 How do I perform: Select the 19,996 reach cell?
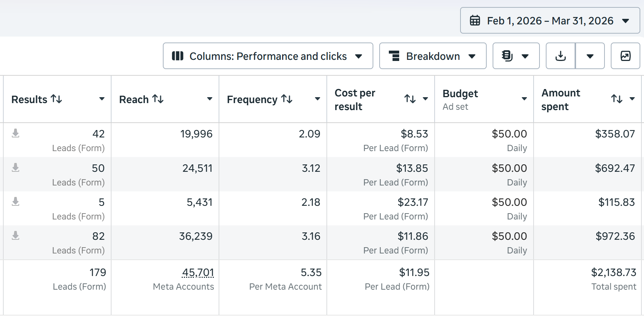coord(165,140)
